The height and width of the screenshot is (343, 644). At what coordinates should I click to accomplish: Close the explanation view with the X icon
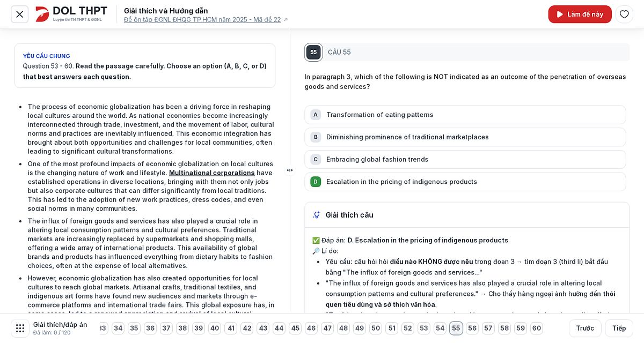20,14
